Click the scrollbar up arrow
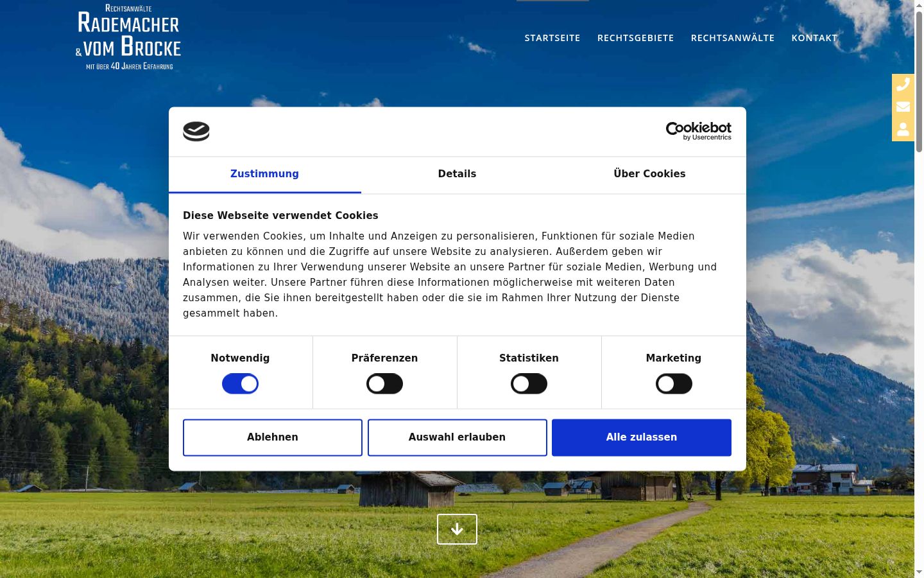The width and height of the screenshot is (924, 578). tap(919, 4)
